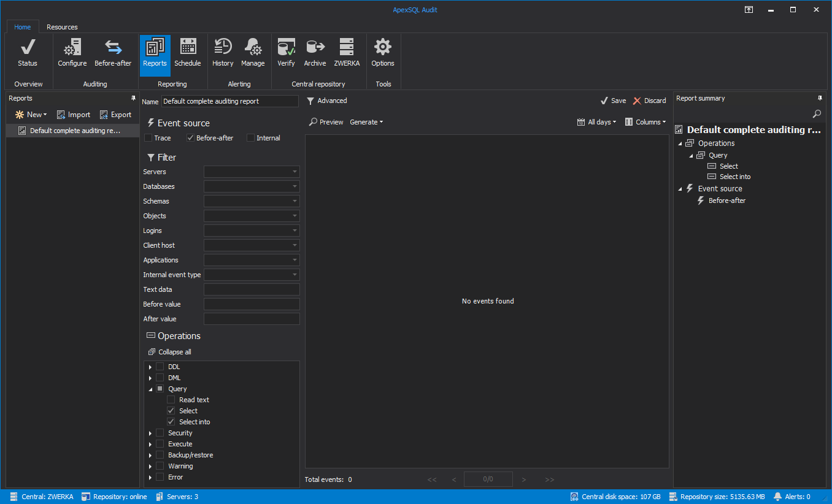Go to the next events page
This screenshot has width=832, height=504.
click(524, 479)
